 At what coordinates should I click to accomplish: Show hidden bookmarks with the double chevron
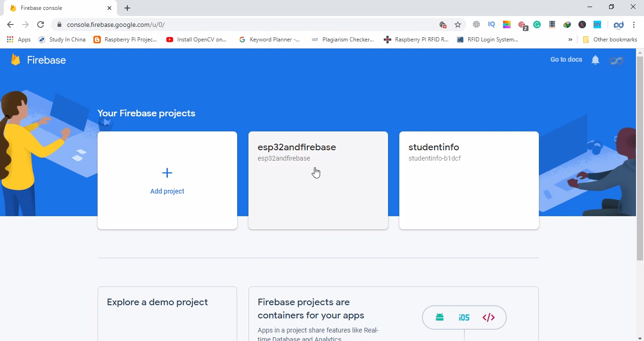point(570,40)
